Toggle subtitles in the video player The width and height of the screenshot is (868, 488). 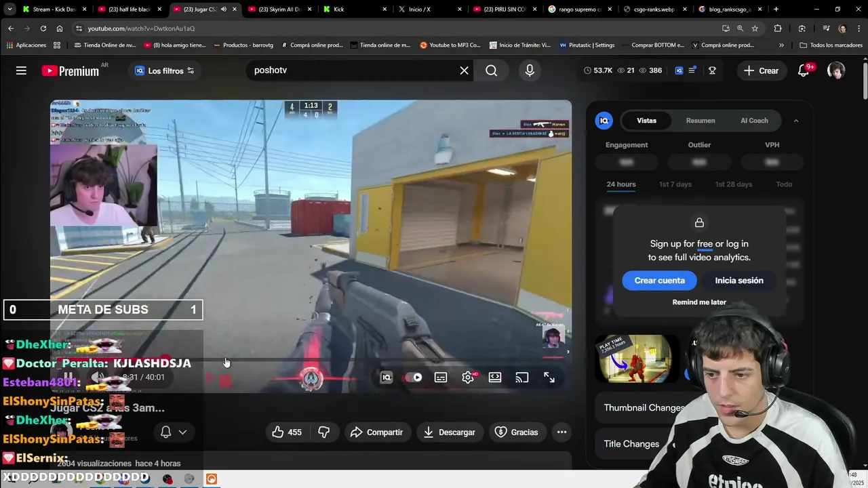[441, 378]
